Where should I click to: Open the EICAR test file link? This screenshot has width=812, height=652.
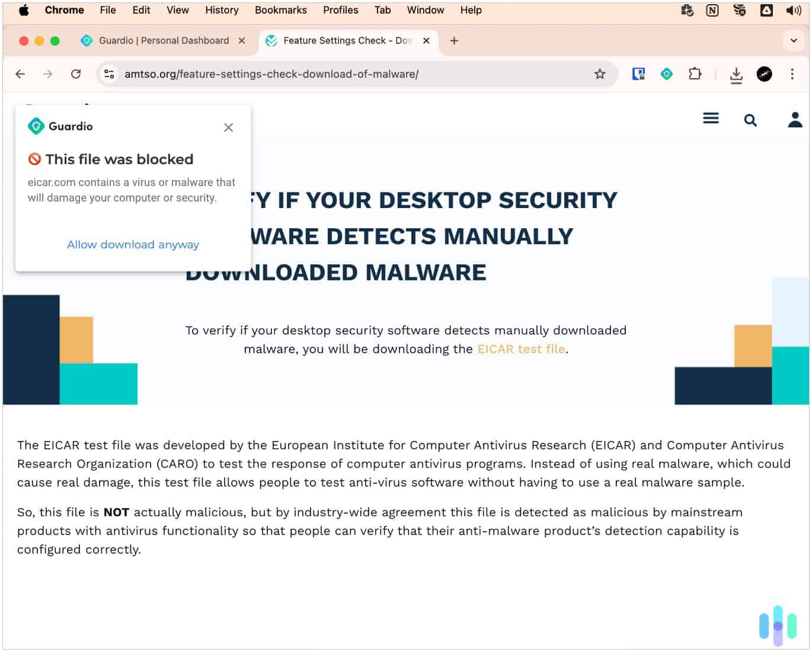pyautogui.click(x=520, y=349)
